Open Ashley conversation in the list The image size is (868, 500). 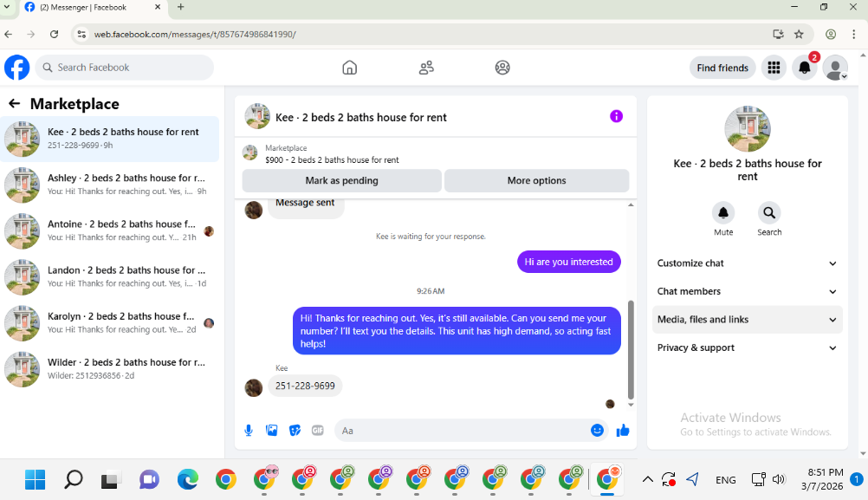pos(110,185)
